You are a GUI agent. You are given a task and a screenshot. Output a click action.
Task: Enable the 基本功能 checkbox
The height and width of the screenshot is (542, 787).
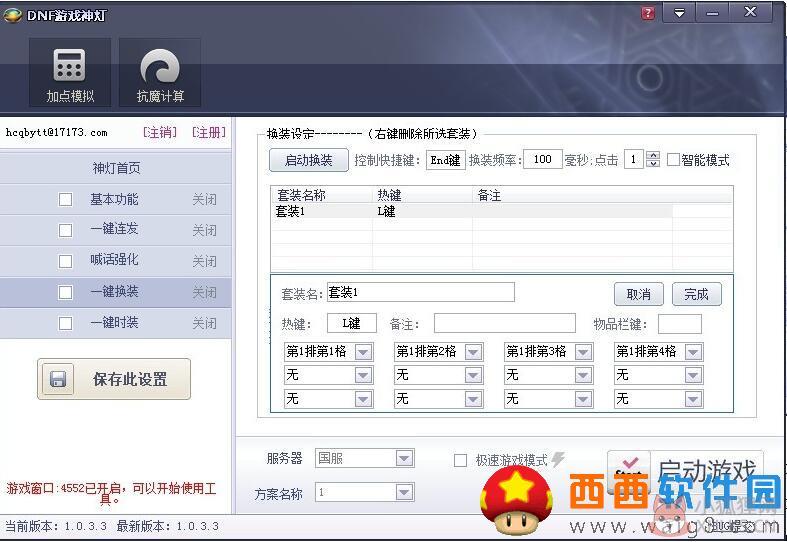click(65, 199)
